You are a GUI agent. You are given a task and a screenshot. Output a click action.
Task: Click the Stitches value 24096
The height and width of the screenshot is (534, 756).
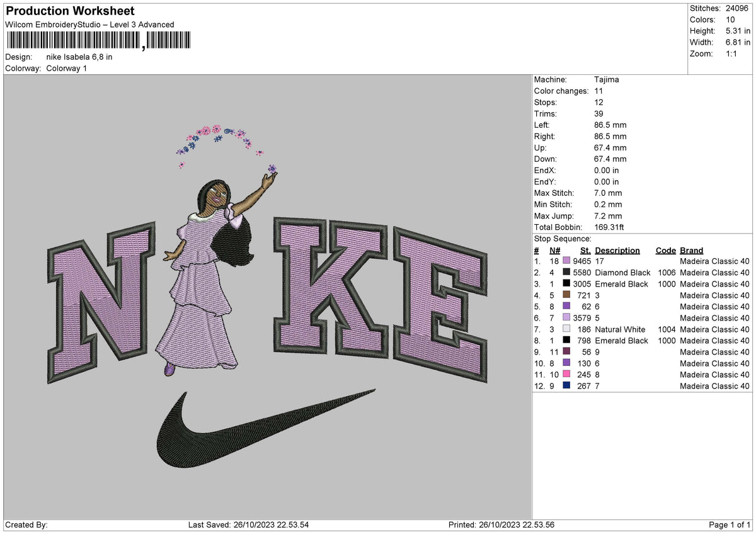coord(736,8)
